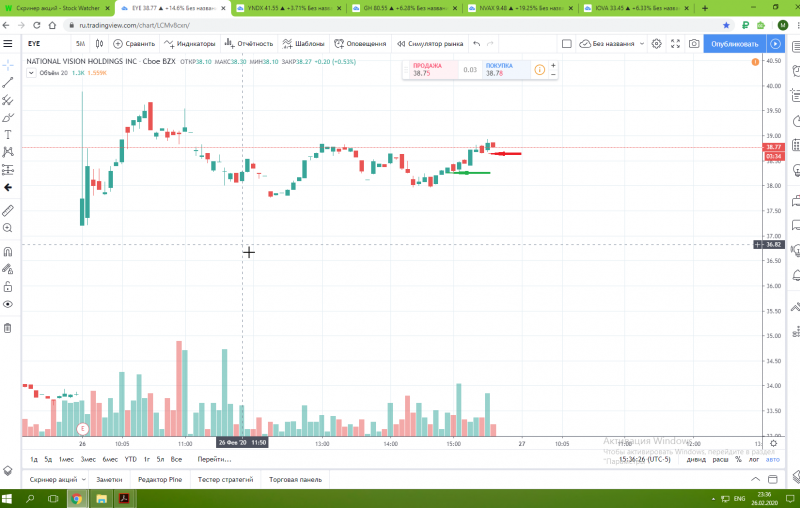Screen dimensions: 800x508
Task: Open indicator Templates (Шаблоны)
Action: coord(304,44)
